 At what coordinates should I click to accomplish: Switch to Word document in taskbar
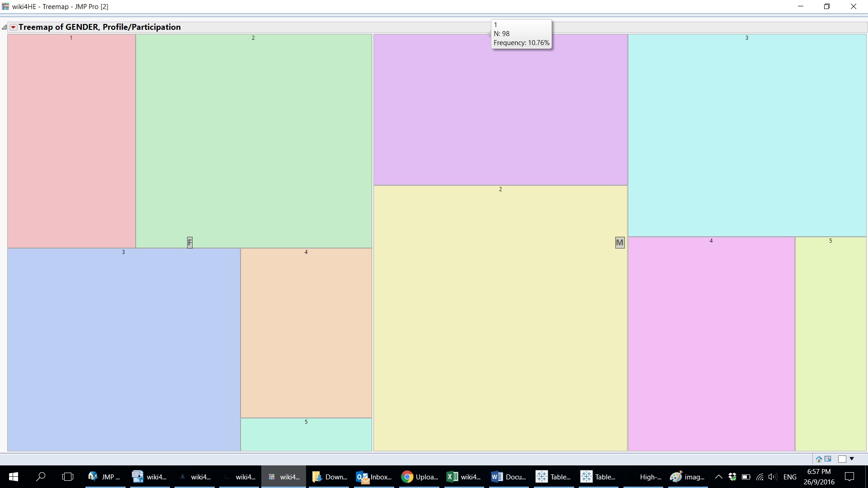click(x=509, y=477)
